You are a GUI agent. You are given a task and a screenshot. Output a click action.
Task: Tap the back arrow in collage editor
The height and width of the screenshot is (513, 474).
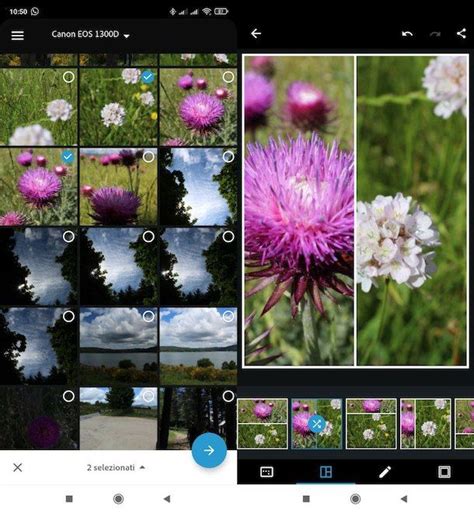256,33
